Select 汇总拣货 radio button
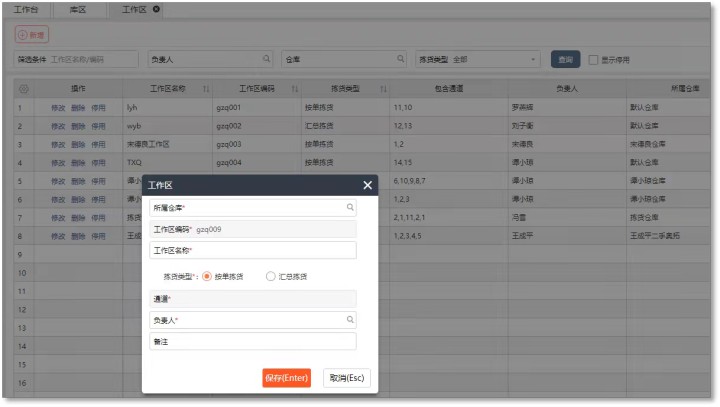 coord(270,277)
